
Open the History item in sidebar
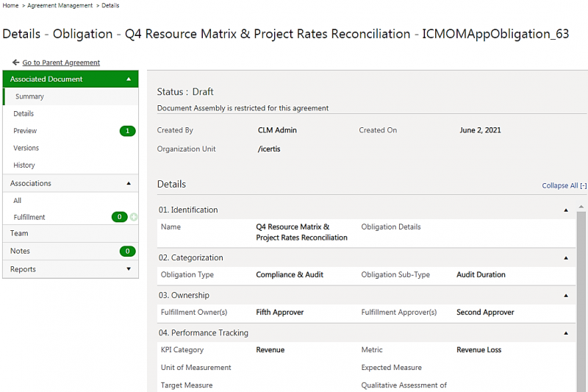(24, 165)
